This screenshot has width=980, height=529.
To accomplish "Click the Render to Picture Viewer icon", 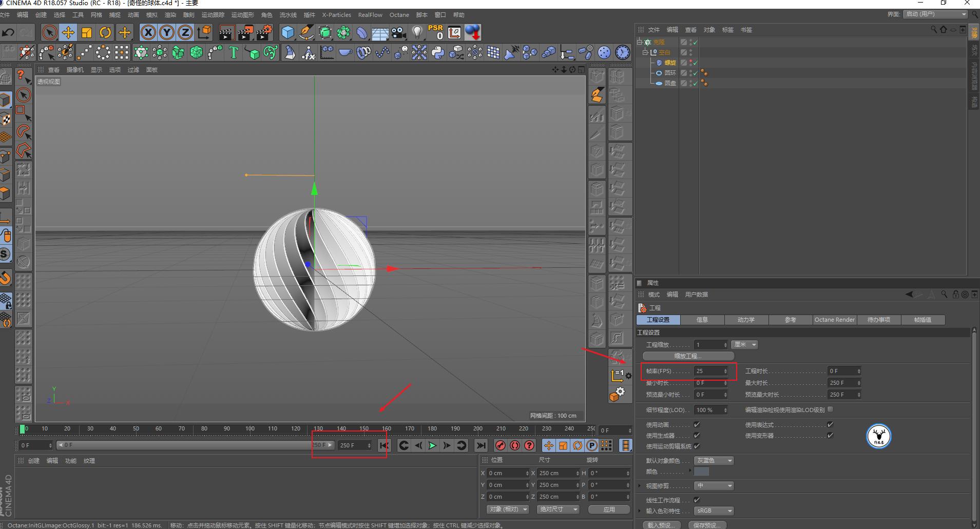I will click(245, 32).
